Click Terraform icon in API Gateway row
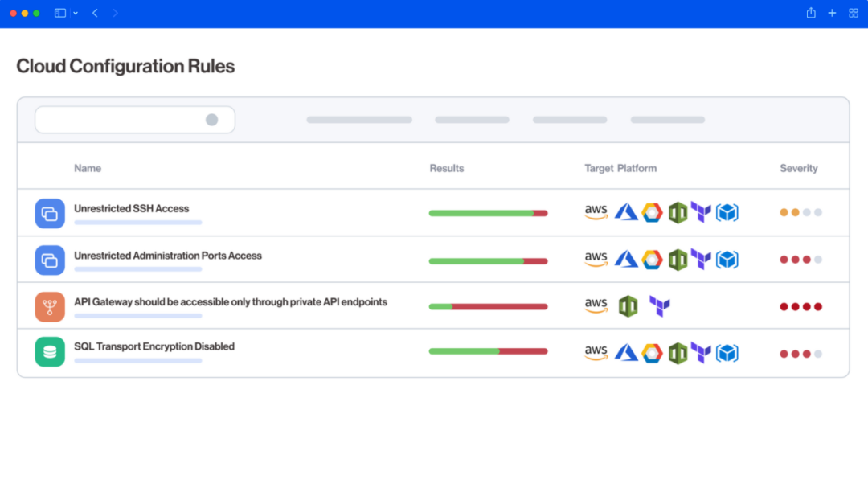This screenshot has width=868, height=496. [x=660, y=306]
